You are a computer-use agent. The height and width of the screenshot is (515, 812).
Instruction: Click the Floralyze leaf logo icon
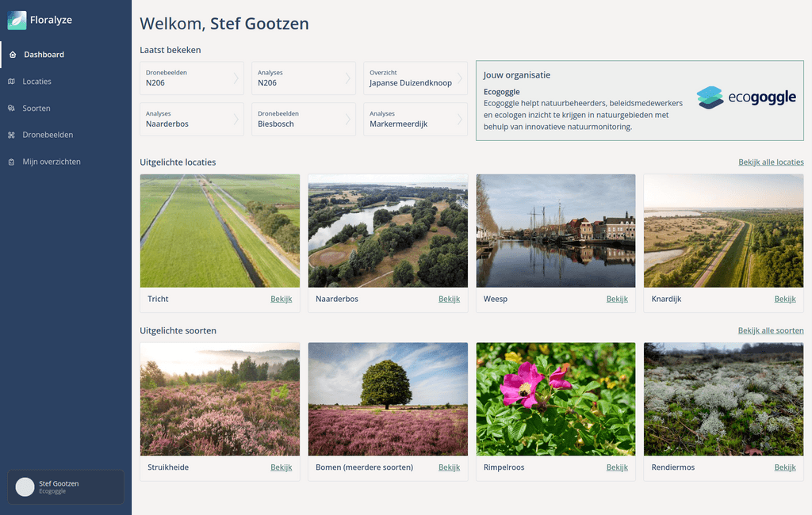(15, 19)
